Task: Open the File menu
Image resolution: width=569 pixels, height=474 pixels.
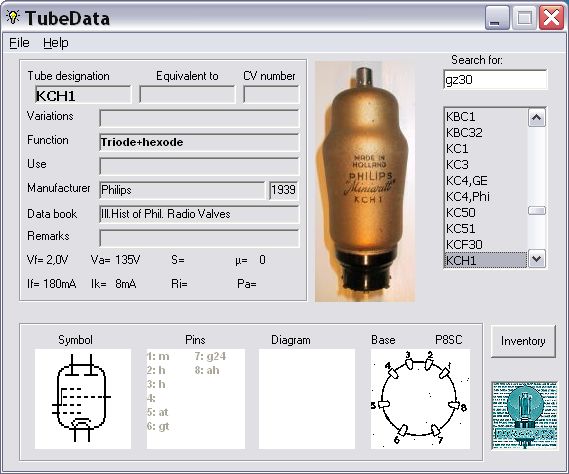Action: 19,43
